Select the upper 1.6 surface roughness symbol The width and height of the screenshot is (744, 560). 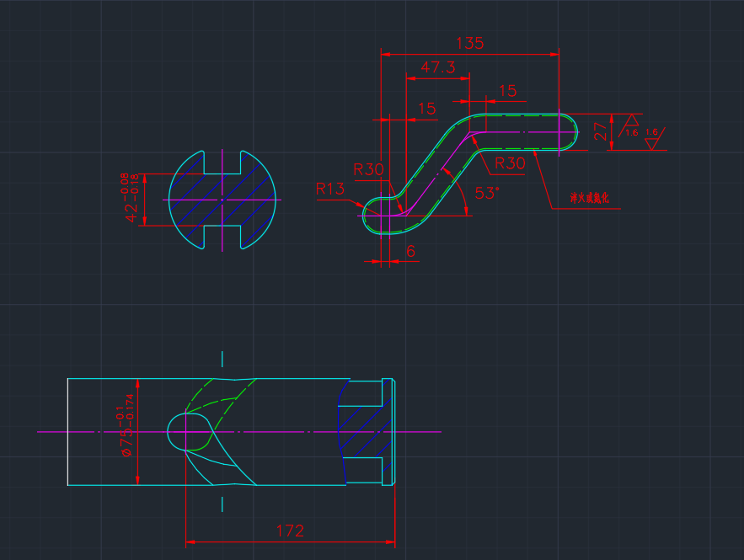click(631, 125)
